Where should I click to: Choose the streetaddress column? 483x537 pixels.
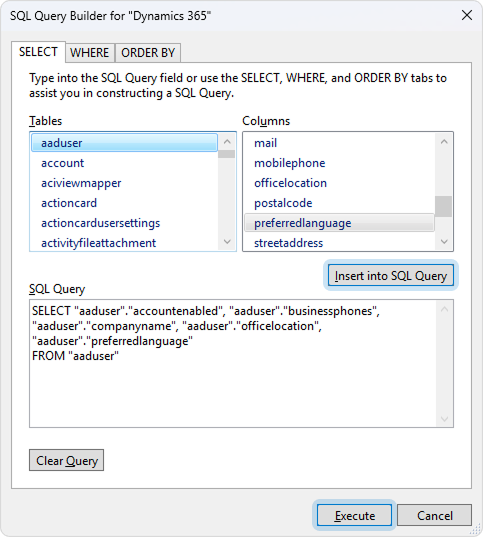point(339,243)
